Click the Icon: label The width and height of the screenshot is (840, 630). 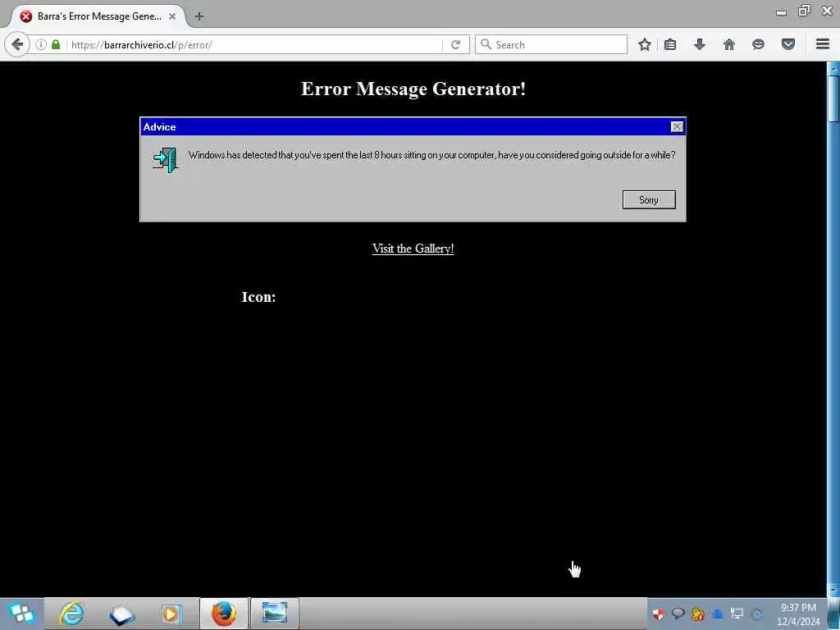[258, 297]
